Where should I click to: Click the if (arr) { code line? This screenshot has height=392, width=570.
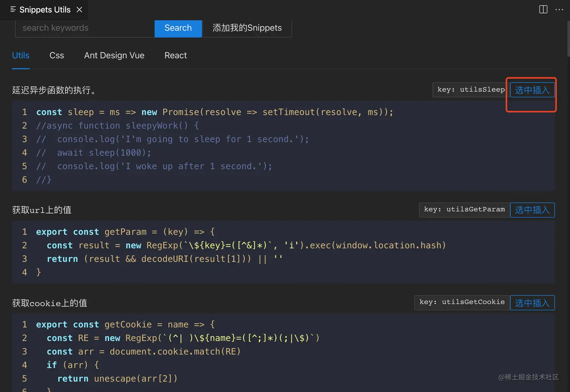click(x=73, y=366)
